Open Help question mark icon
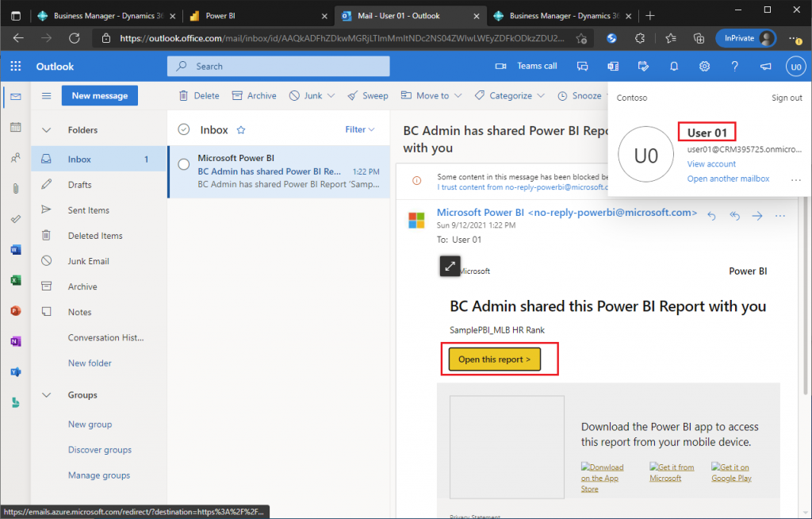Screen dimensions: 812x519 pos(734,67)
